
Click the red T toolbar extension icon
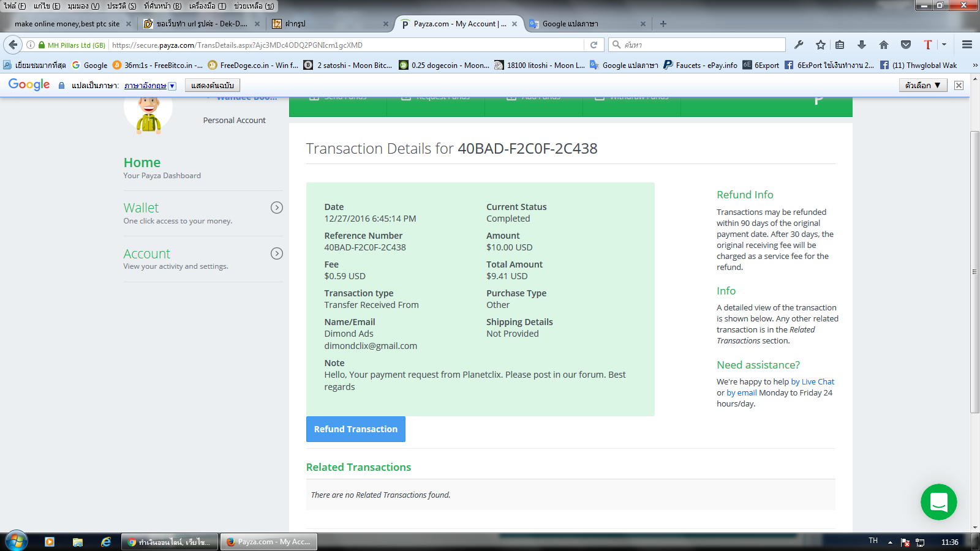point(928,45)
